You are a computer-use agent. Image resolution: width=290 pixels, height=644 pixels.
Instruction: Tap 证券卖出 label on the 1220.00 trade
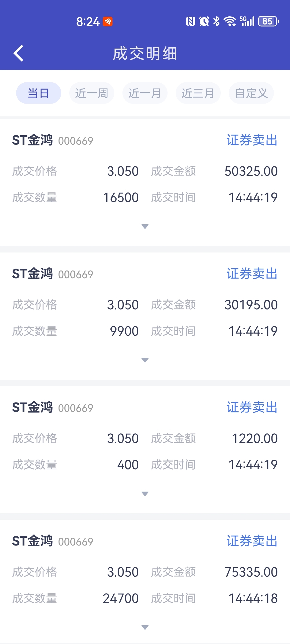252,407
